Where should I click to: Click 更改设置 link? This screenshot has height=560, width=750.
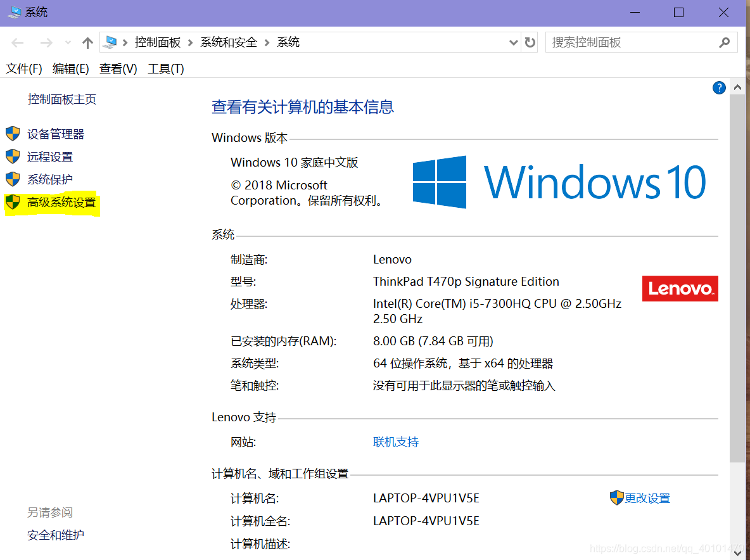[647, 499]
